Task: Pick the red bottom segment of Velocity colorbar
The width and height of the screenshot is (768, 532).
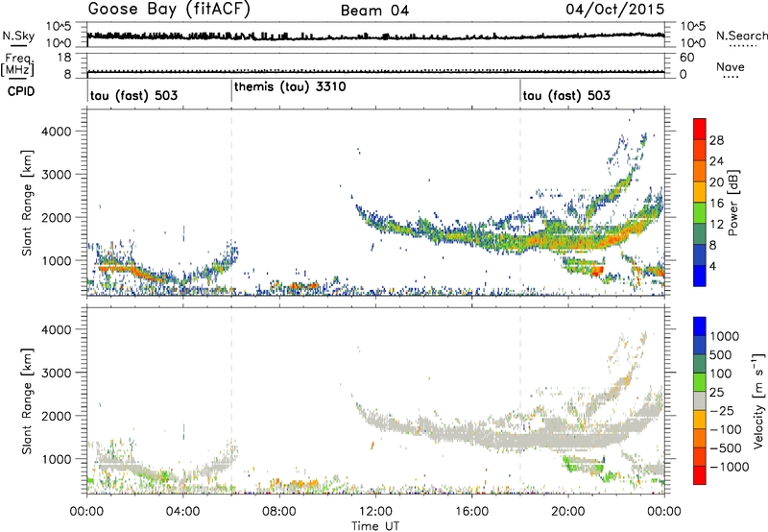Action: 700,475
